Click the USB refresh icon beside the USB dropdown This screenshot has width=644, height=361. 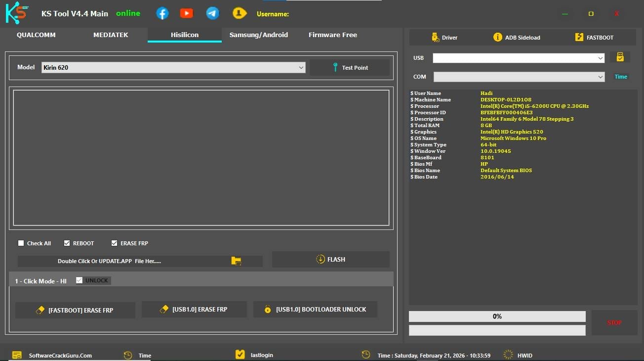[620, 57]
